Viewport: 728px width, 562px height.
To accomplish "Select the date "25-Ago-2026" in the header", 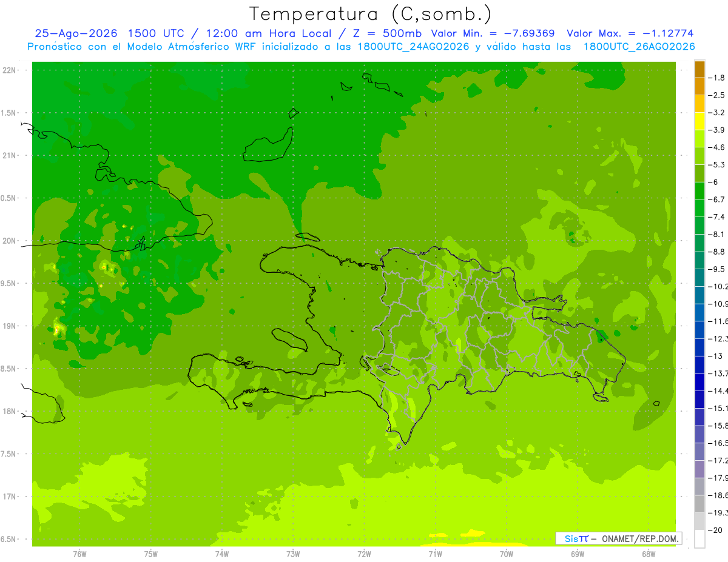I will [x=75, y=33].
